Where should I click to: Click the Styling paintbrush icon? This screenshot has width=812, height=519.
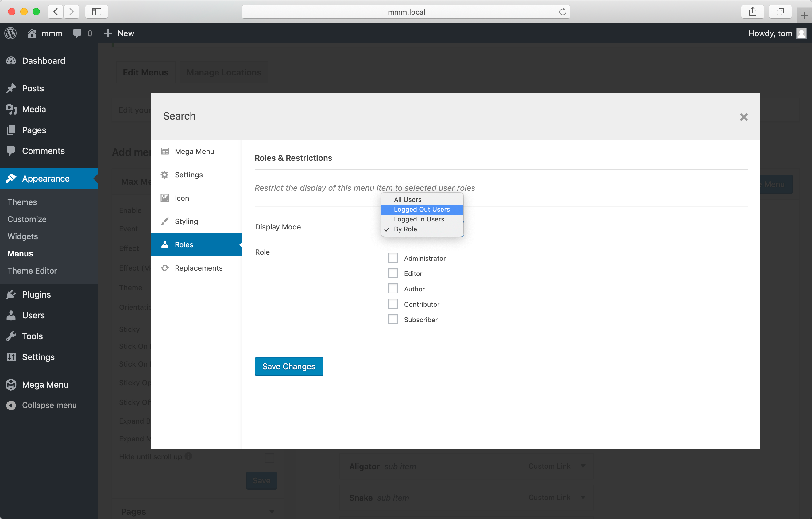coord(164,221)
